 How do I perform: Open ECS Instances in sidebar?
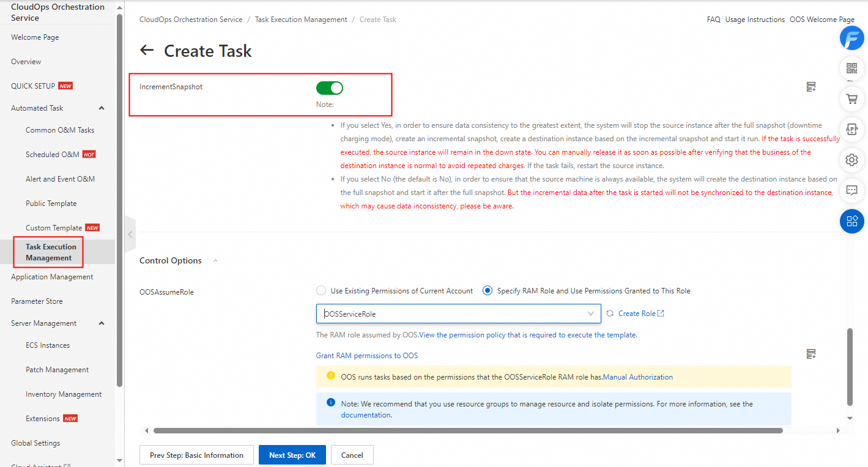pyautogui.click(x=48, y=345)
